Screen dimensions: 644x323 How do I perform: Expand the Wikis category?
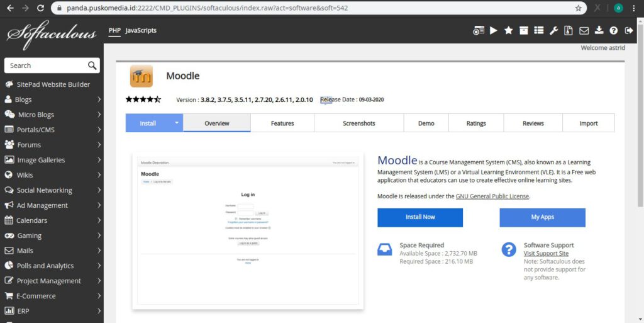pos(52,175)
